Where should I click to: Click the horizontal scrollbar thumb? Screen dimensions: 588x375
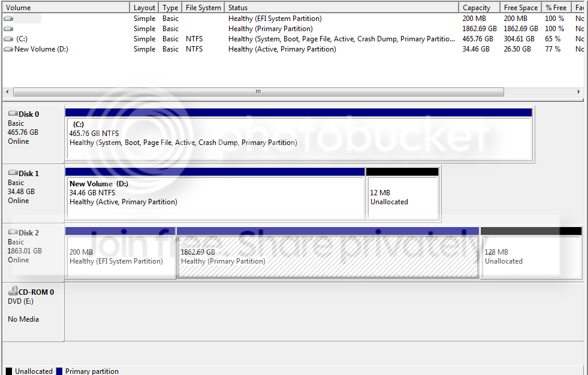click(258, 92)
